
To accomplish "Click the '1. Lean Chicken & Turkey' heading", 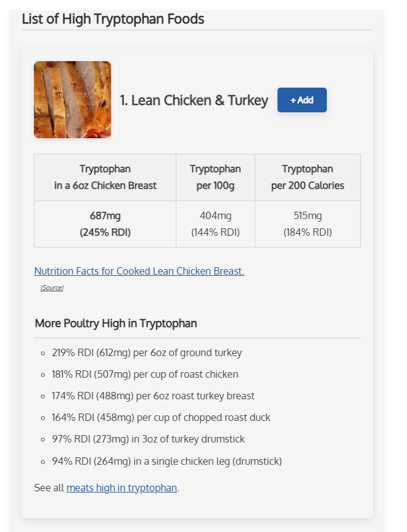I will coord(194,101).
